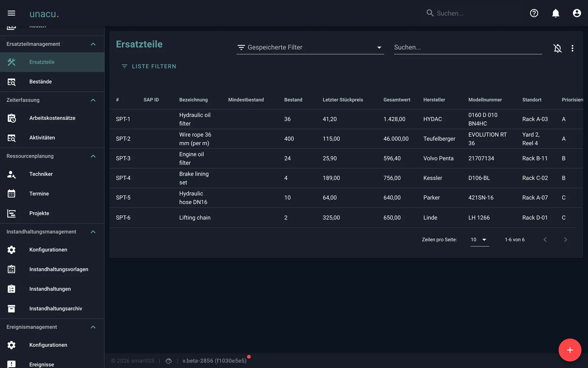Click the Termine calendar icon
Screen dimensions: 588x368
pos(11,194)
